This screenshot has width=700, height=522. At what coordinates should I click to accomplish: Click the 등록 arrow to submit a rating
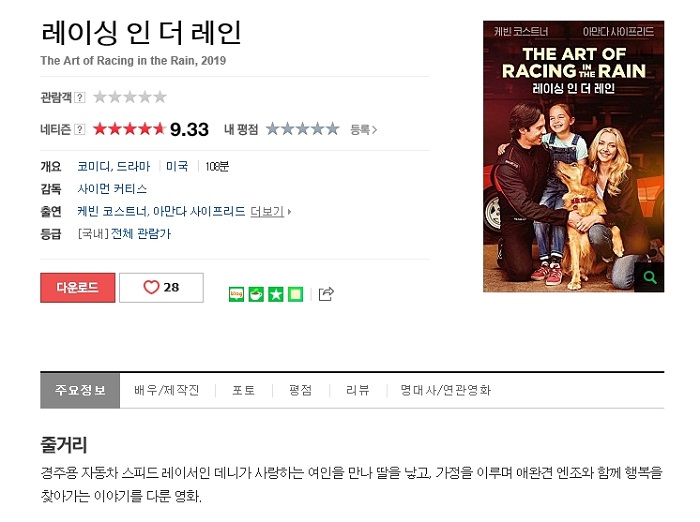pyautogui.click(x=363, y=130)
